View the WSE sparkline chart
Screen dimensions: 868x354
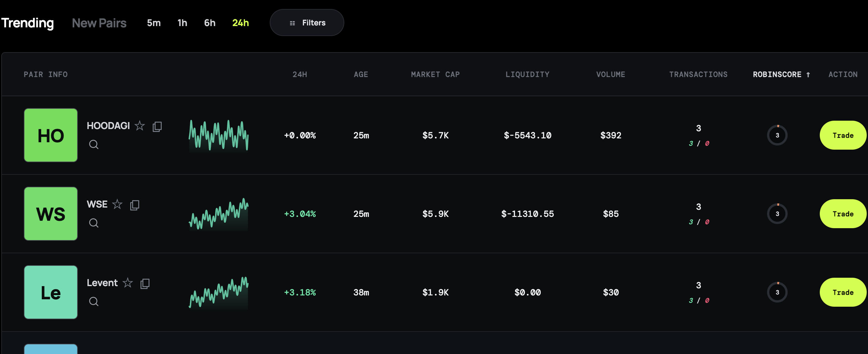[x=219, y=214]
